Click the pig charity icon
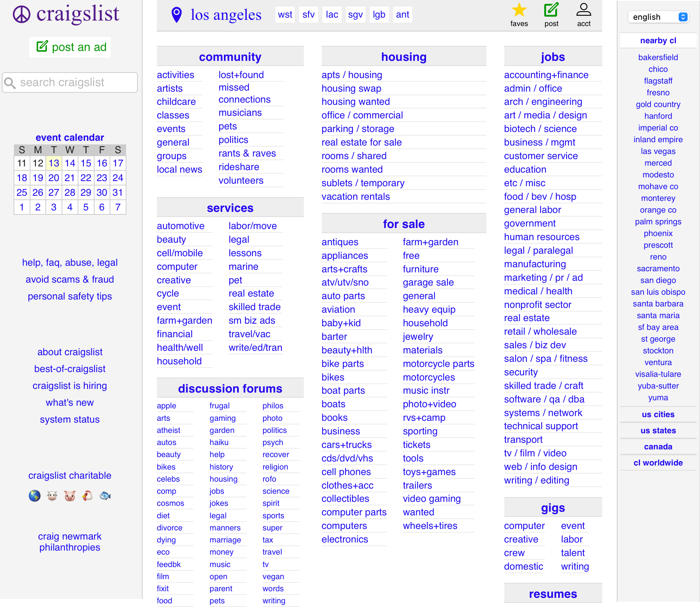700x607 pixels. coord(70,496)
